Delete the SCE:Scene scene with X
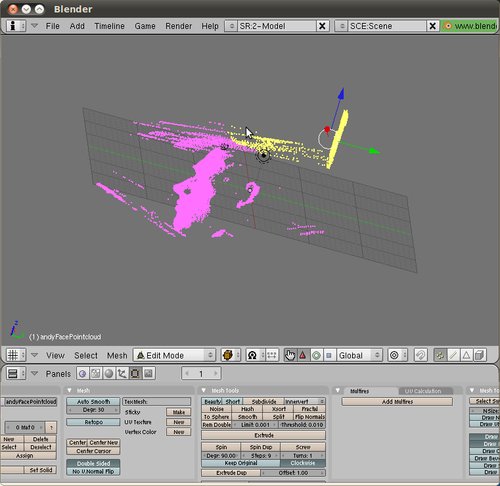This screenshot has height=486, width=500. coord(433,26)
